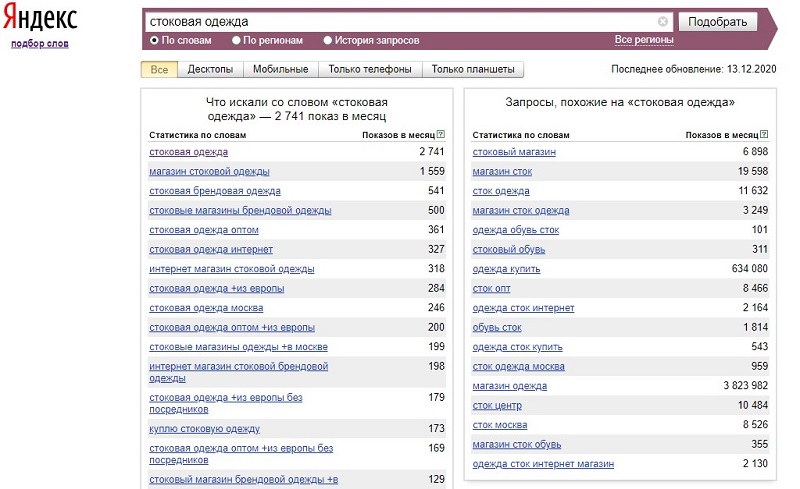This screenshot has width=800, height=489.
Task: Open одежда сток интернет магазин link
Action: coord(543,464)
